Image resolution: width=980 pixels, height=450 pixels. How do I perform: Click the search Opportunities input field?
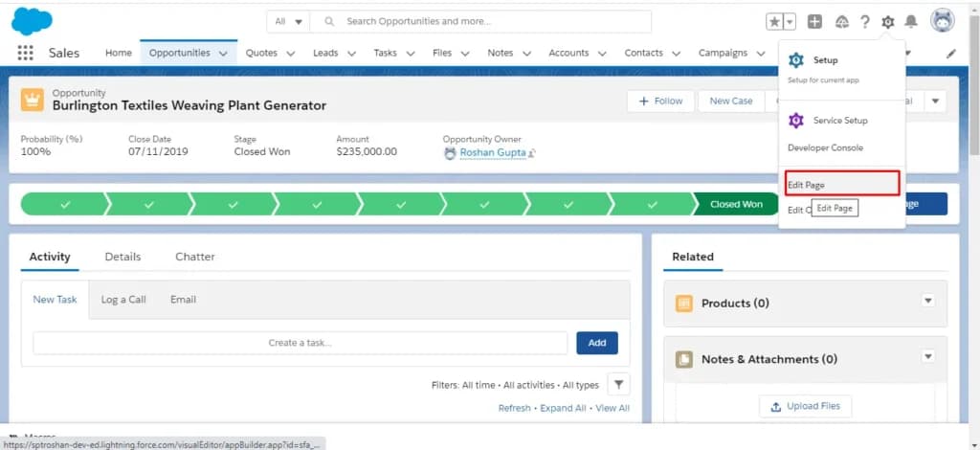point(480,21)
